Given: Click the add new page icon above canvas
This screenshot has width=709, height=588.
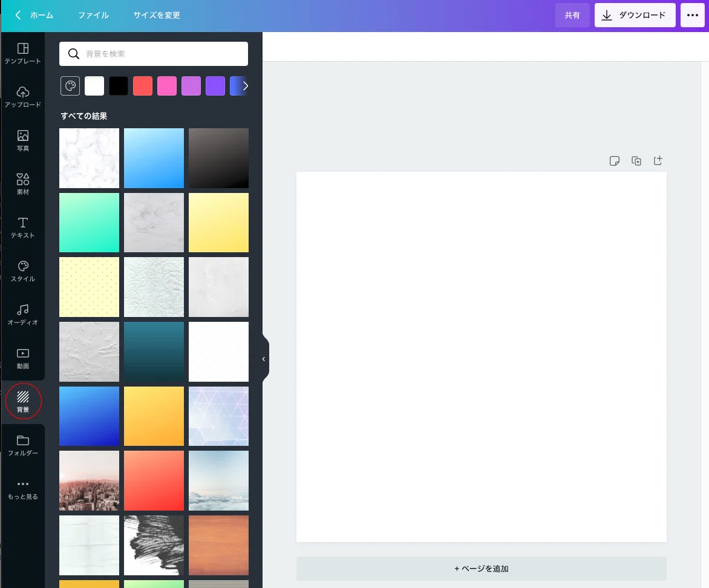Looking at the screenshot, I should 658,160.
